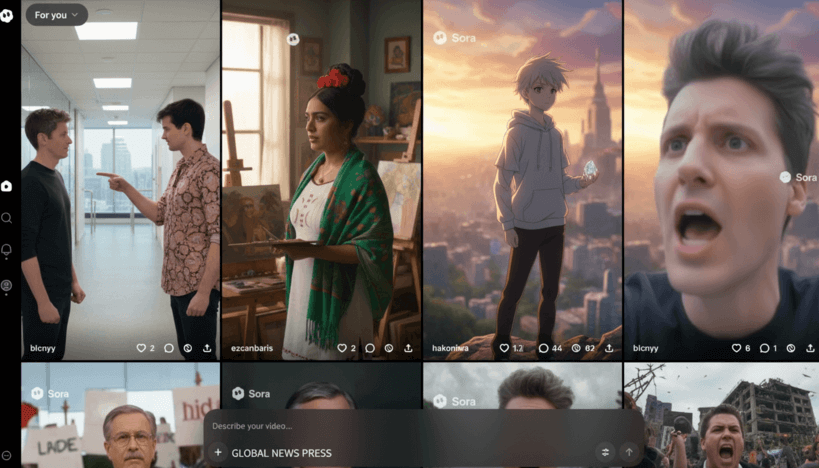
Task: Click the plus attach button in prompt bar
Action: click(x=218, y=453)
